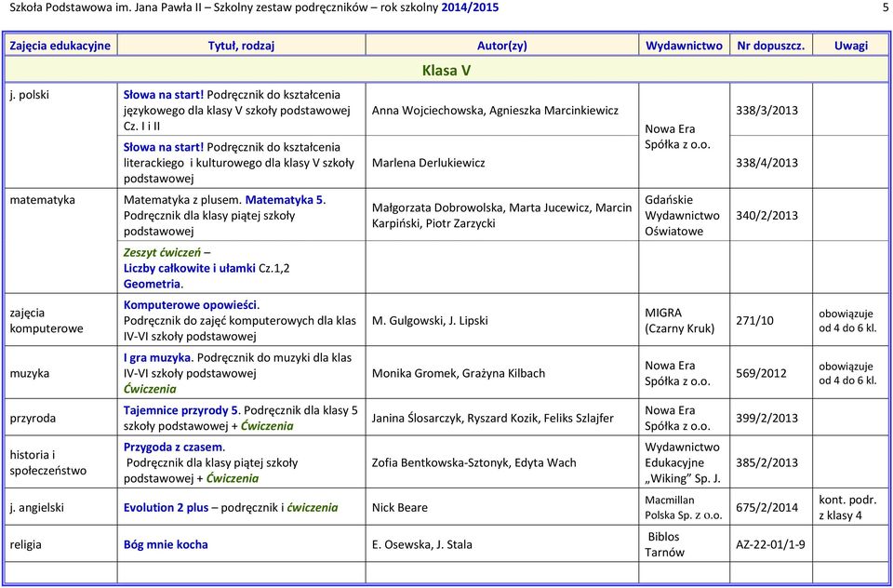Click the 'Wydawnictwo' column header
Screen dimensions: 893x588
tap(684, 46)
